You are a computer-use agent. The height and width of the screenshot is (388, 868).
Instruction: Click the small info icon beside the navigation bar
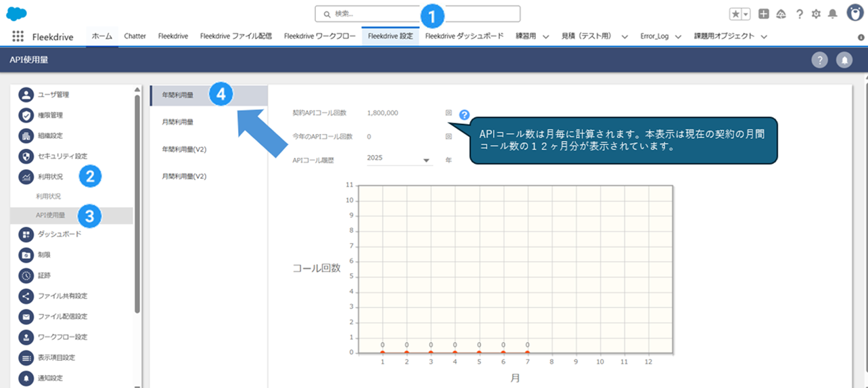tap(861, 37)
